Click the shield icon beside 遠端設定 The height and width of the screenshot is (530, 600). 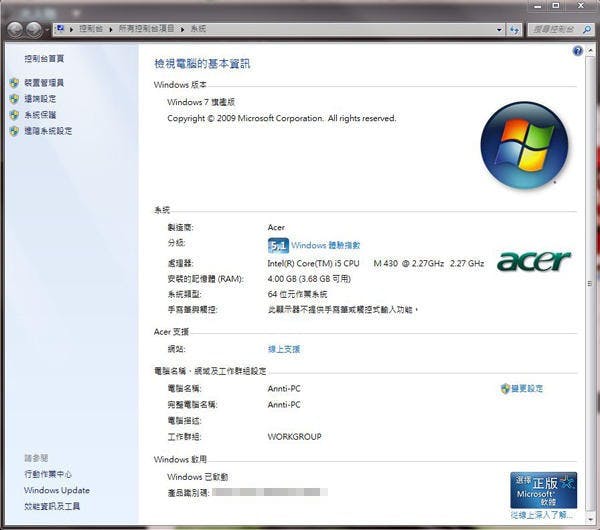[14, 99]
